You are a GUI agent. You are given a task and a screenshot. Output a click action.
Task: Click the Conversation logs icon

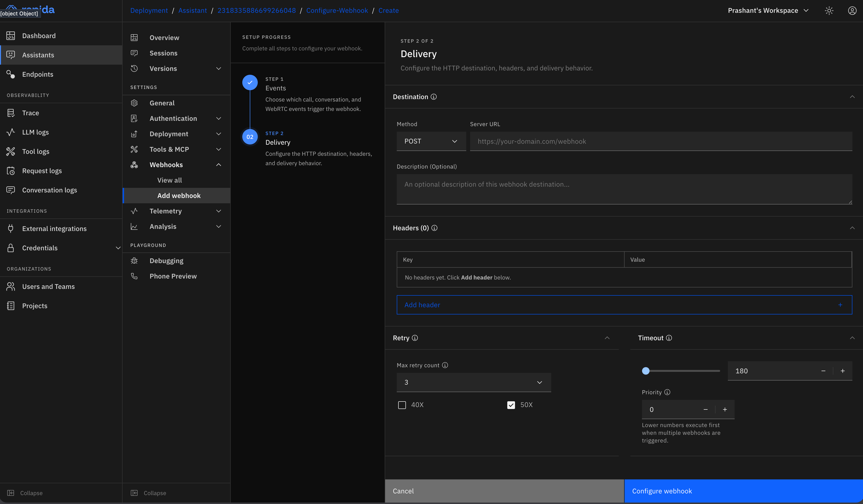point(11,190)
